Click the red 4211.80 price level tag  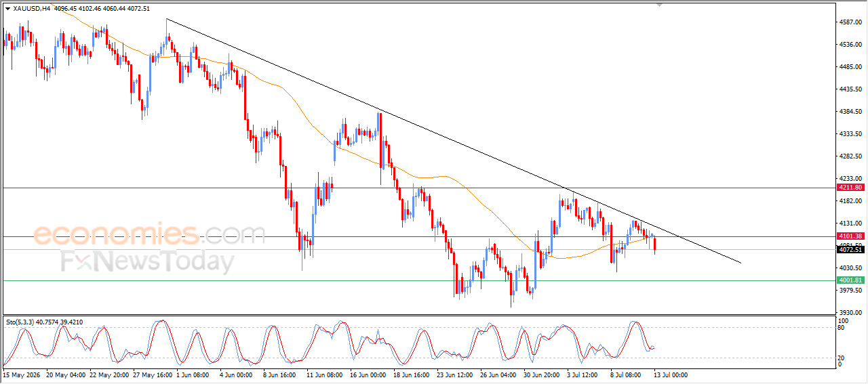850,188
